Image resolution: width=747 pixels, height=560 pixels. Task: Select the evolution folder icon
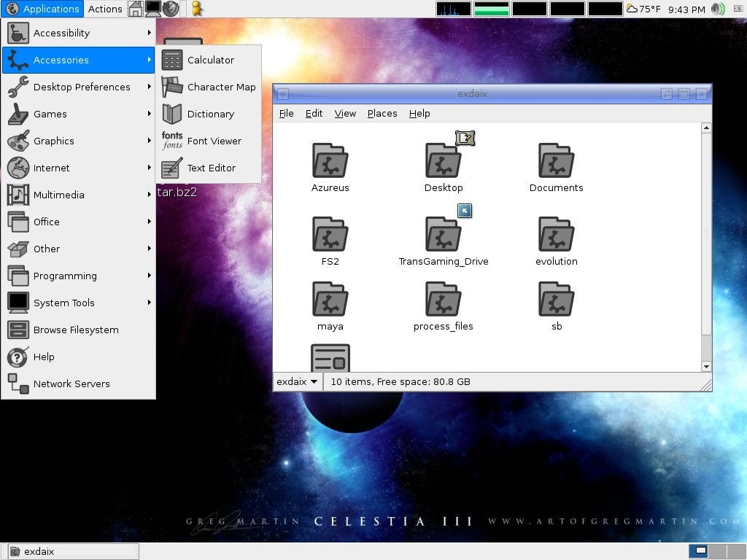point(556,234)
